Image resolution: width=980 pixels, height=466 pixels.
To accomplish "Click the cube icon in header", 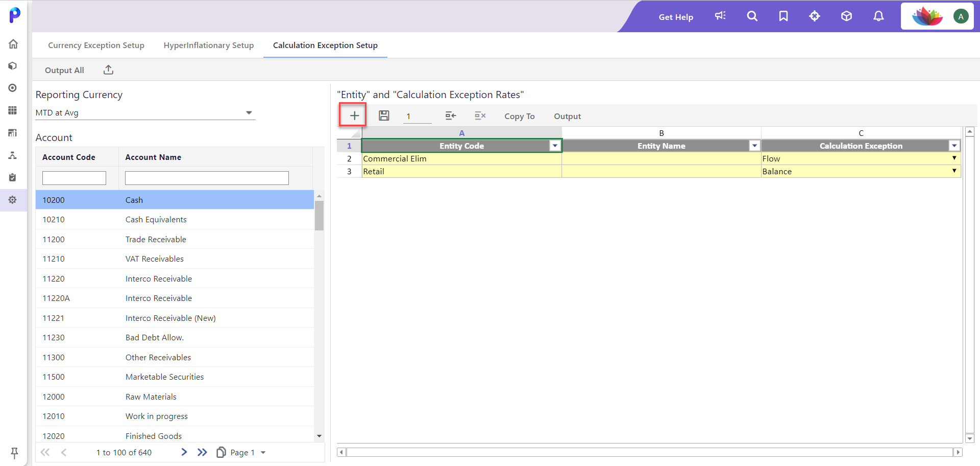I will click(846, 16).
